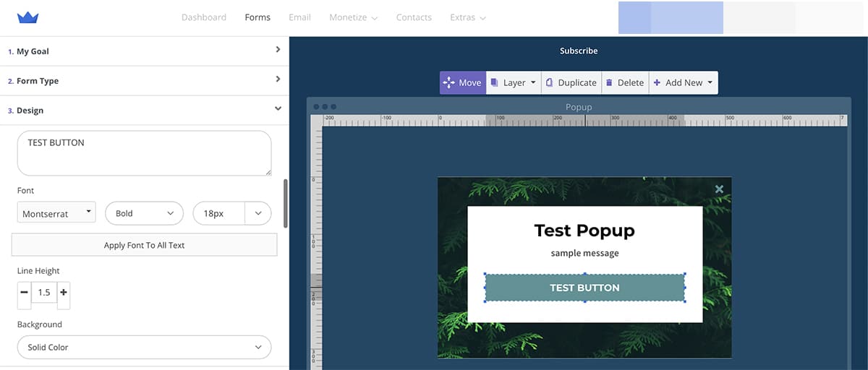Open the Dashboard page
Screen dimensions: 868x370
204,17
